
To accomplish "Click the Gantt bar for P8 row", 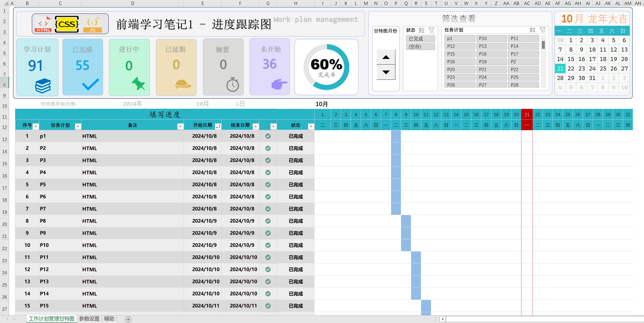I will (x=406, y=221).
